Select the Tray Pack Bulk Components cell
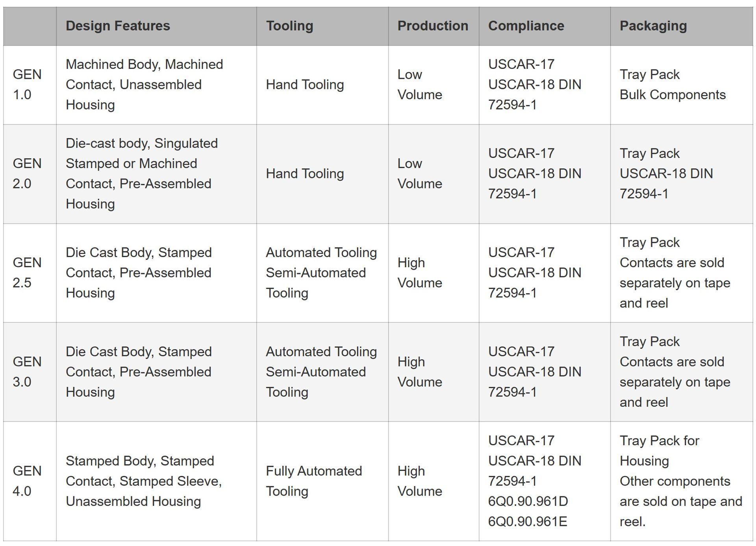 tap(672, 85)
